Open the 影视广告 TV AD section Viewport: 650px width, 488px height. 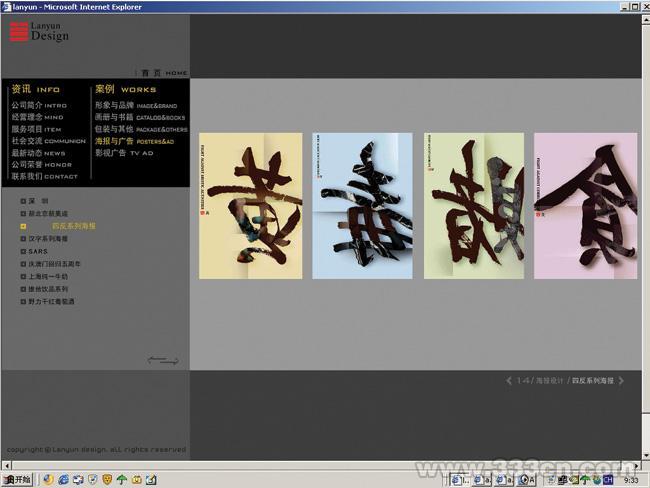click(x=124, y=153)
